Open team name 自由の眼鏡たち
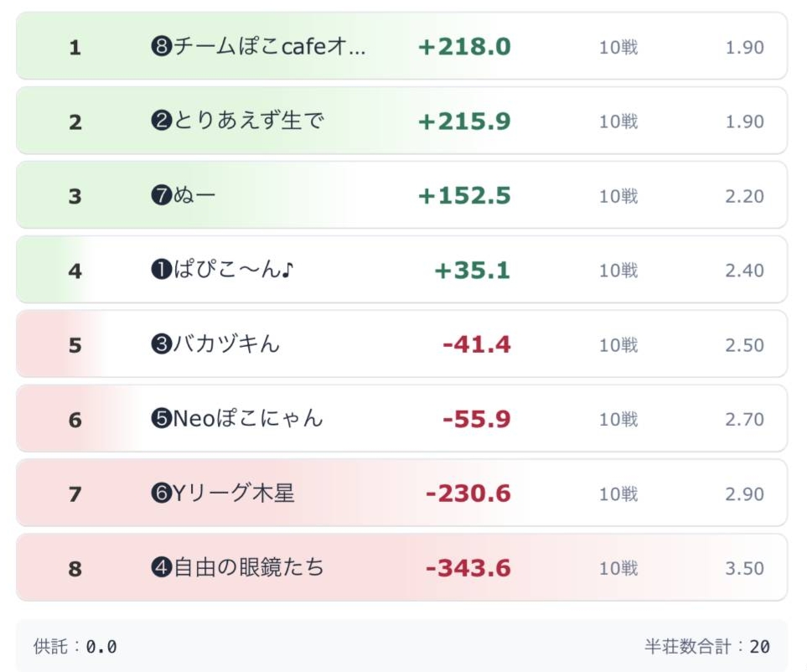 [248, 568]
